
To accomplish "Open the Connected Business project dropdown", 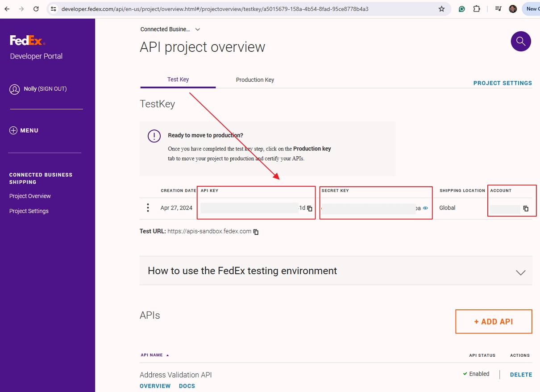I will coord(170,29).
